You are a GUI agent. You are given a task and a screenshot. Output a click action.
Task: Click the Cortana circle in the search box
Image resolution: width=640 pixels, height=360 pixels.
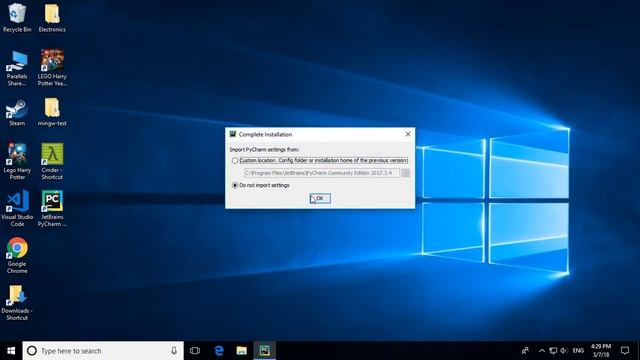pyautogui.click(x=31, y=351)
